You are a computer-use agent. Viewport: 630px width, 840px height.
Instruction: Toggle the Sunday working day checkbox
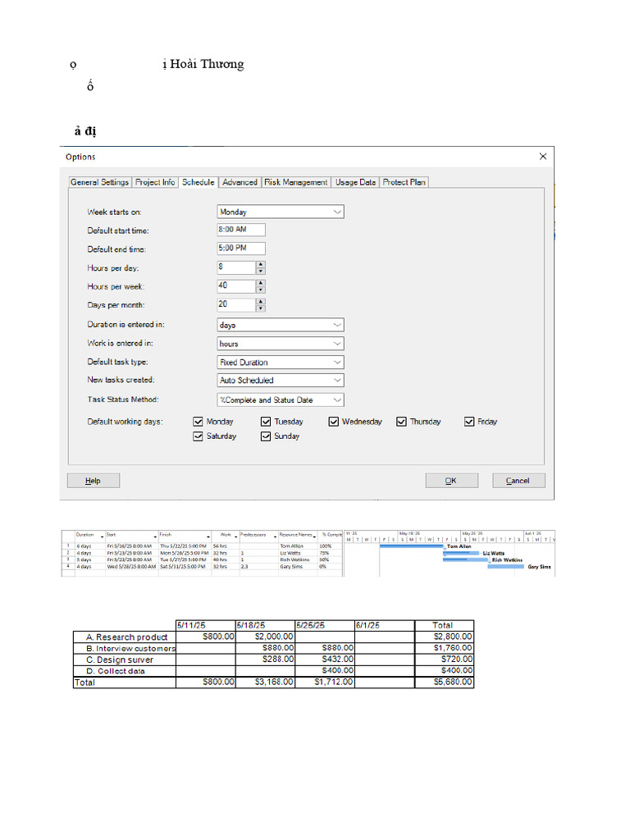(x=266, y=436)
